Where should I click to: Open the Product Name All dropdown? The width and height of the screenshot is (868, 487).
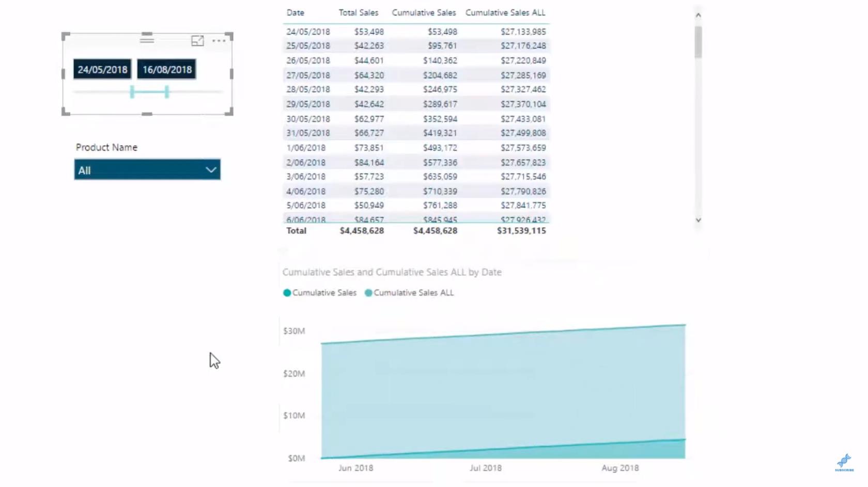click(x=147, y=169)
